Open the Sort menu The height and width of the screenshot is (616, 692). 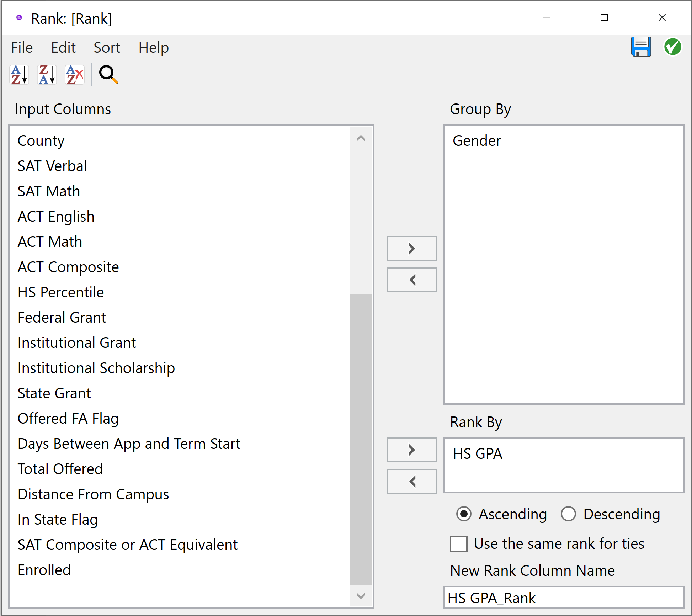pyautogui.click(x=107, y=47)
